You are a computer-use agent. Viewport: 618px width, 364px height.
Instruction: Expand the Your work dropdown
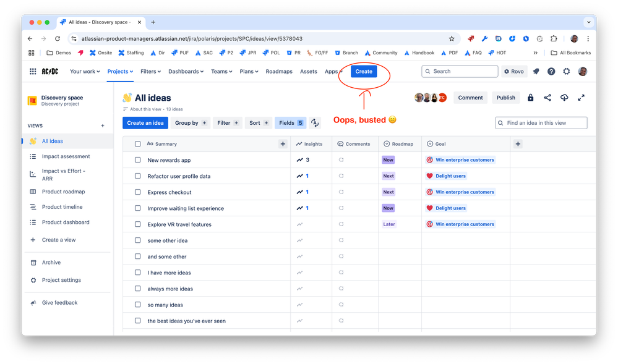pos(85,71)
